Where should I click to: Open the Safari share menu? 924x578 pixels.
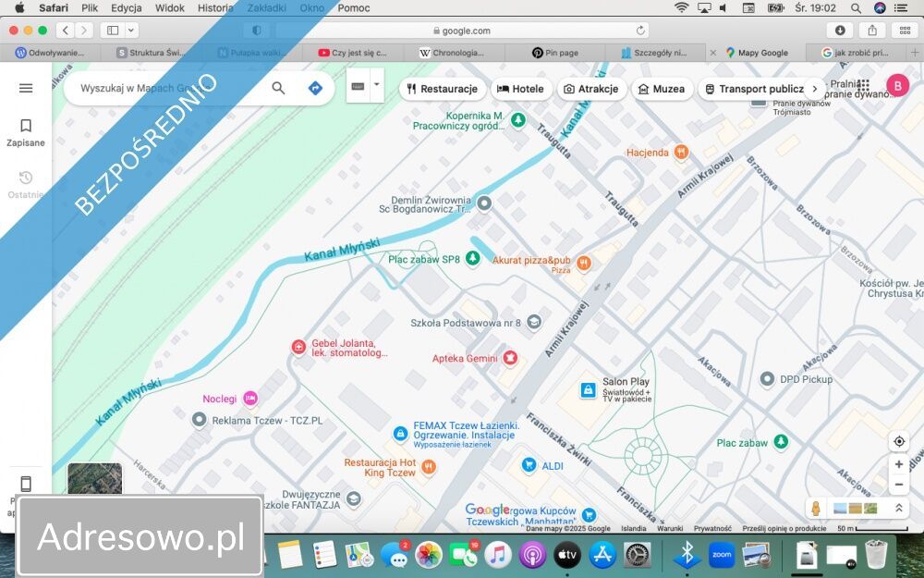(873, 31)
